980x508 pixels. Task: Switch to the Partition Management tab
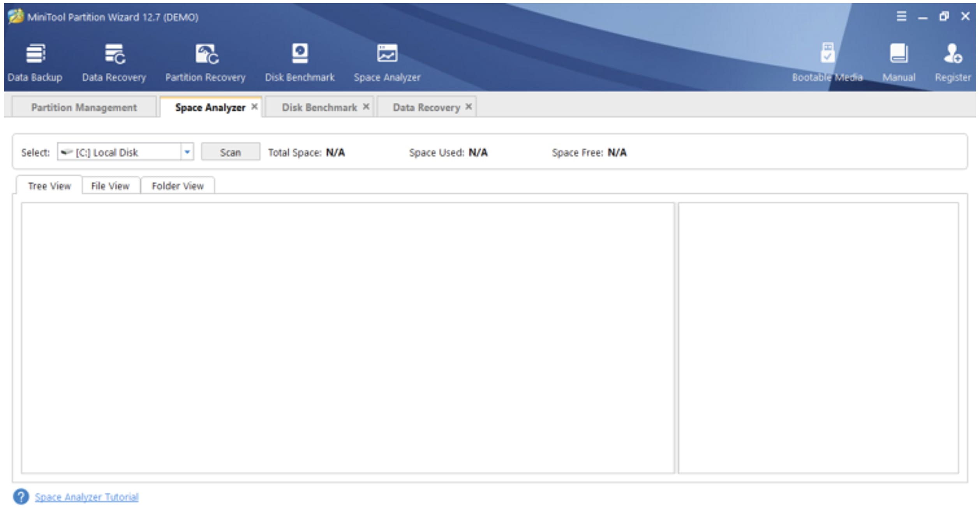tap(84, 107)
